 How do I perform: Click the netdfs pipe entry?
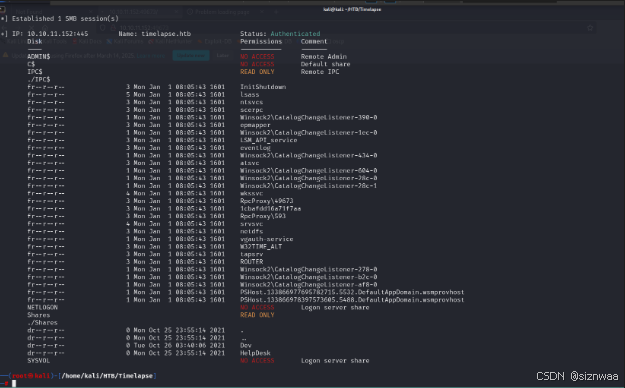point(251,231)
